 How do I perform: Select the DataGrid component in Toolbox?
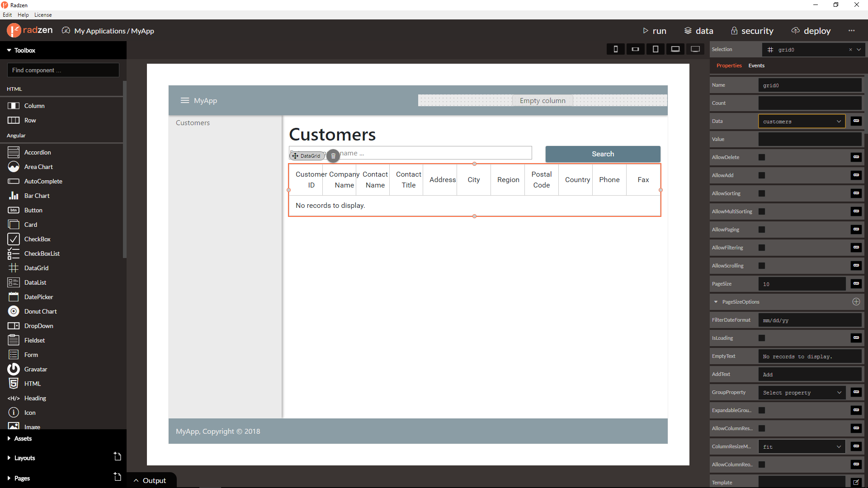[x=36, y=268]
